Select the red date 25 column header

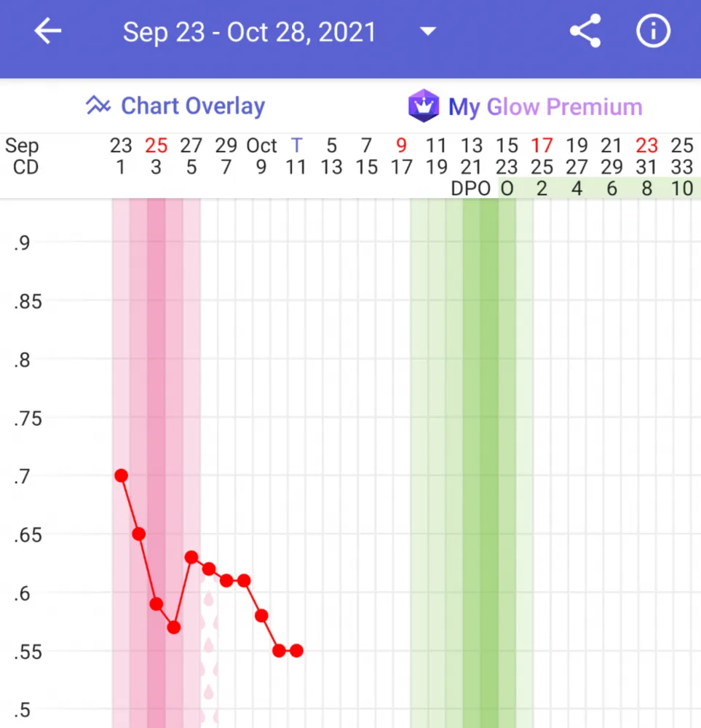click(156, 146)
